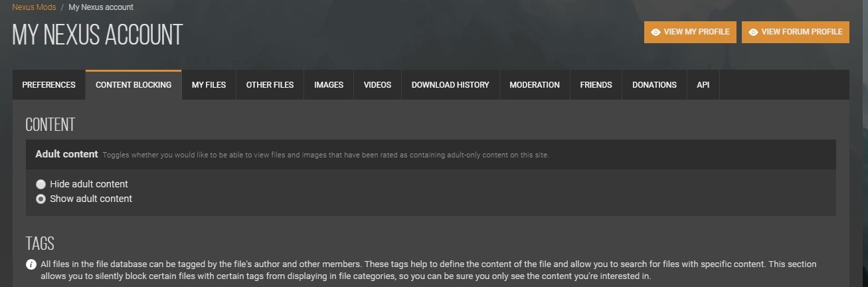Click the eye icon on View Forum Profile
Image resolution: width=868 pixels, height=287 pixels.
[x=753, y=32]
